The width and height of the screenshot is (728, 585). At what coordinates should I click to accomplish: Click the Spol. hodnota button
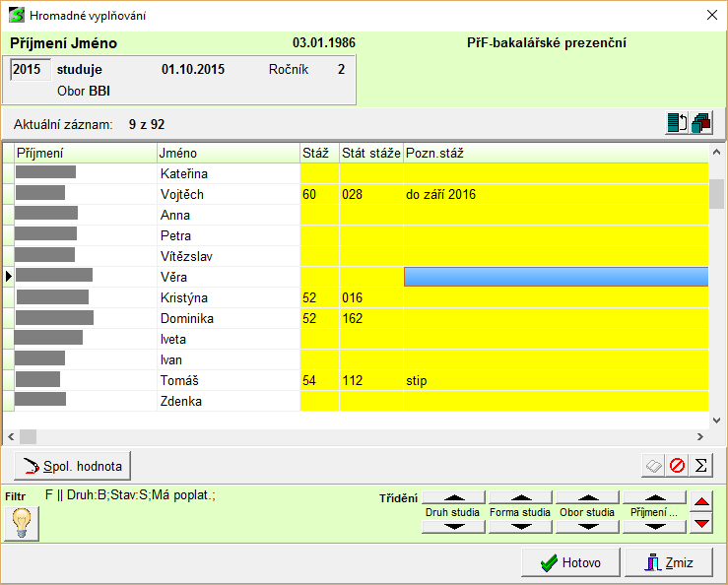pyautogui.click(x=72, y=465)
